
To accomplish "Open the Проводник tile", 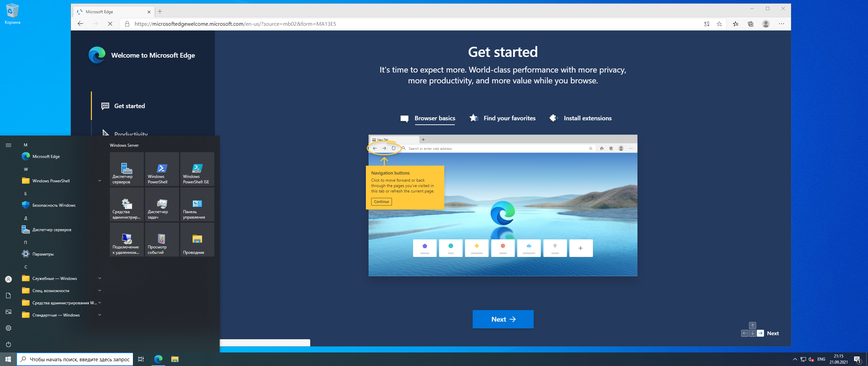I will tap(197, 240).
